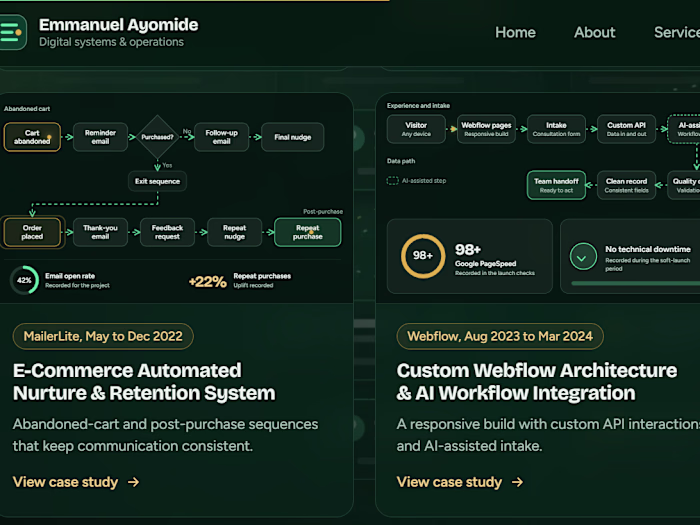Click the 98+ Google PageSpeed gauge ring
Image resolution: width=700 pixels, height=525 pixels.
(423, 256)
